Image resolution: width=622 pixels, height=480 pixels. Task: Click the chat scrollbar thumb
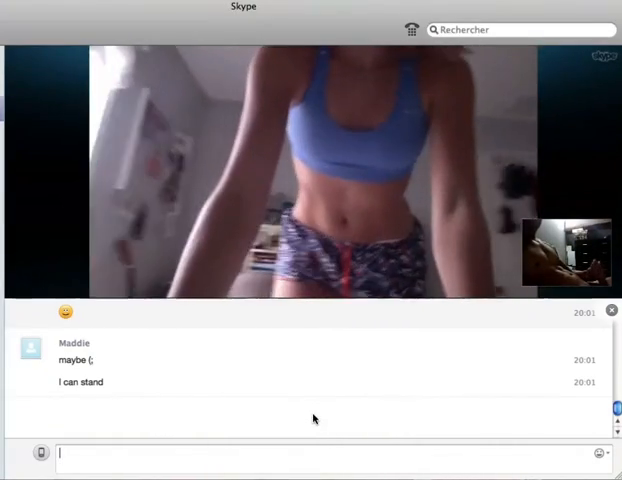click(617, 408)
